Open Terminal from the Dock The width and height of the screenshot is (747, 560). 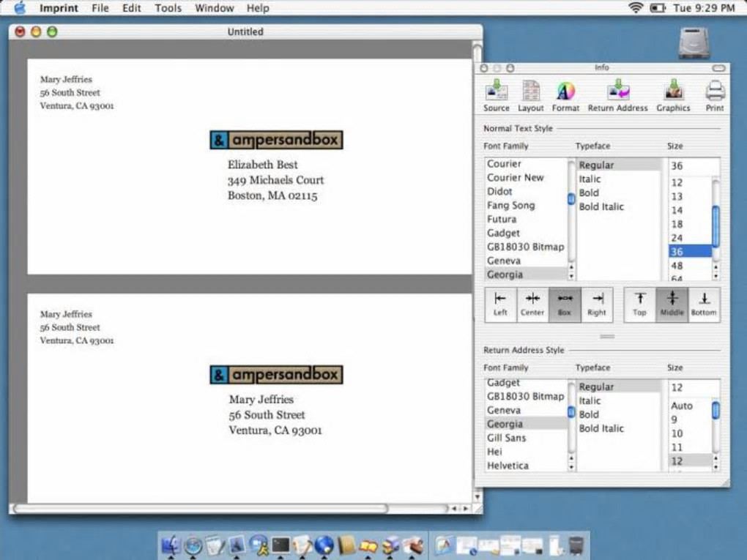tap(280, 545)
